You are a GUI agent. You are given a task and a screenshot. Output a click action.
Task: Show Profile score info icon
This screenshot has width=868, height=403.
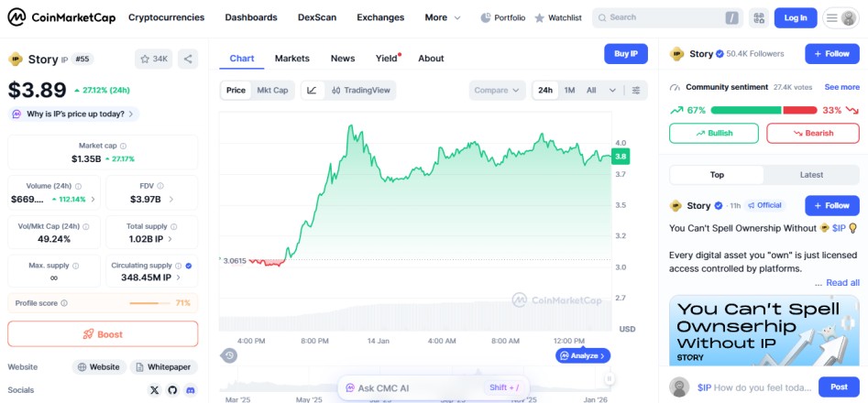(64, 303)
